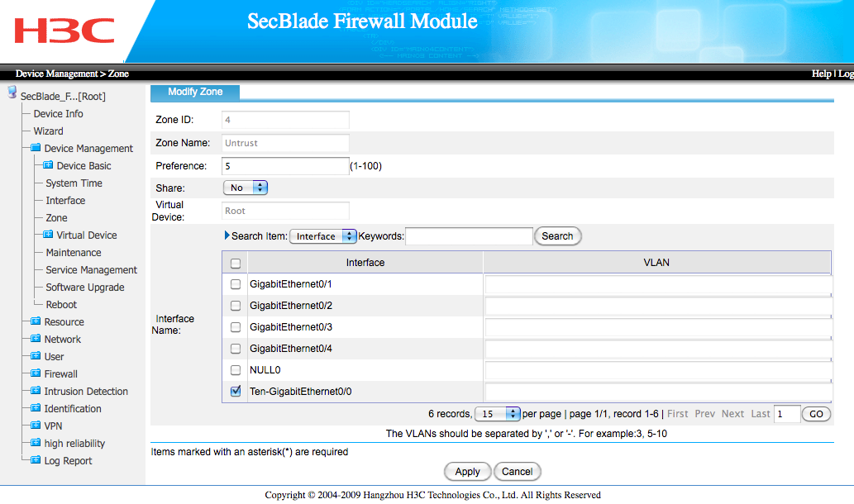Screen dimensions: 854x504
Task: Open System Time in the tree
Action: point(74,183)
